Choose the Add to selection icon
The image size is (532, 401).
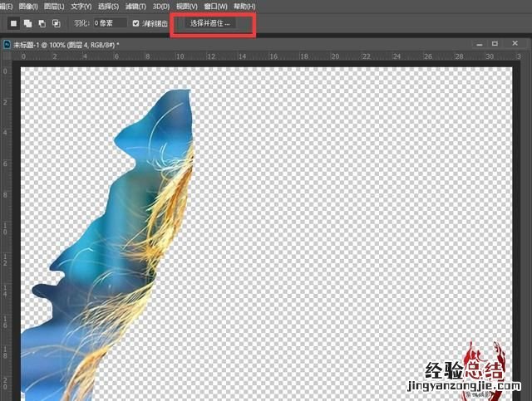click(x=27, y=23)
